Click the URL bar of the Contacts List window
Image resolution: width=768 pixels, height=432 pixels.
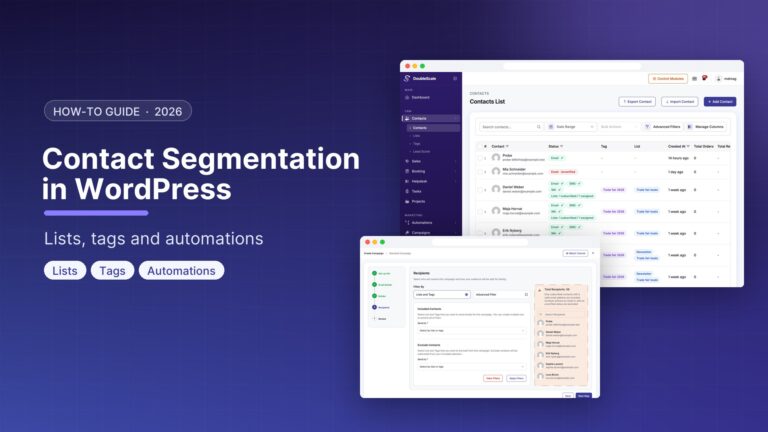pyautogui.click(x=572, y=66)
